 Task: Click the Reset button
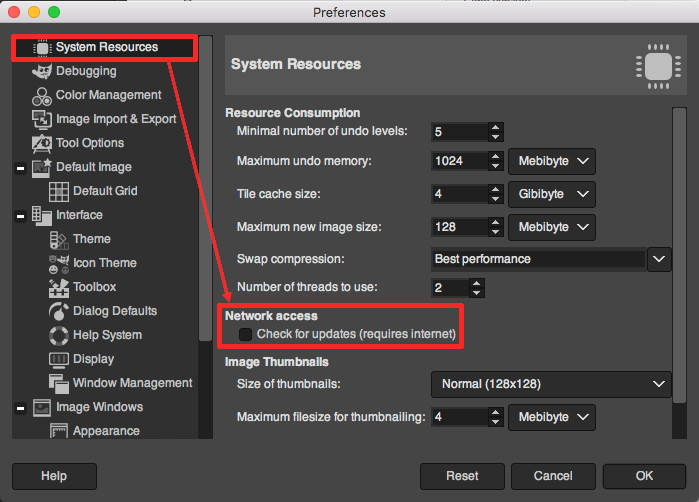[x=462, y=476]
